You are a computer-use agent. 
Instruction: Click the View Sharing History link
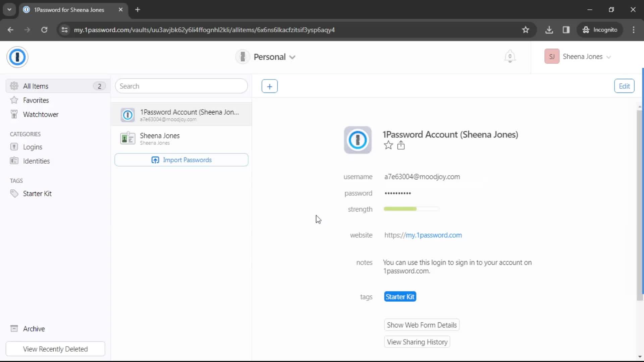(418, 342)
